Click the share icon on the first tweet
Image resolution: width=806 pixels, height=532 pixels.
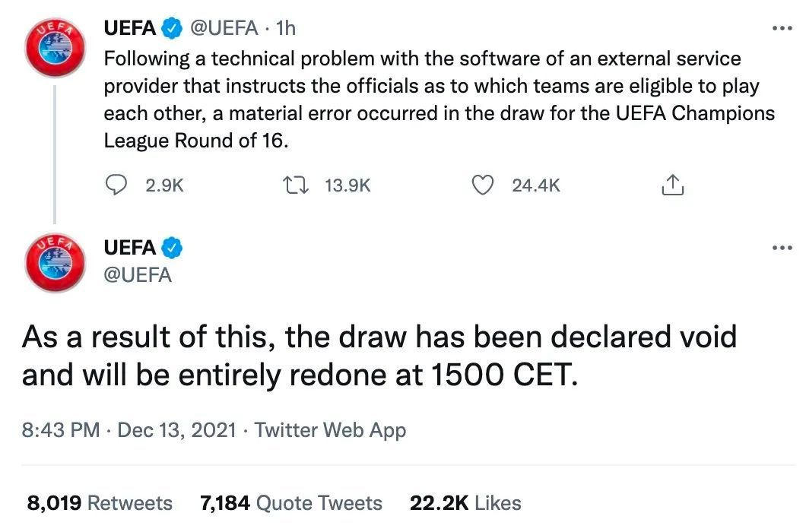coord(673,185)
